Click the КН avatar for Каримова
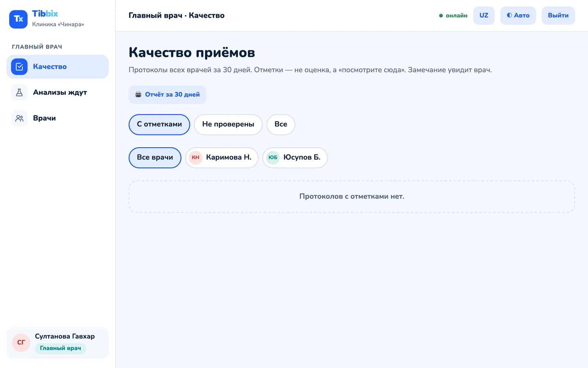 196,158
